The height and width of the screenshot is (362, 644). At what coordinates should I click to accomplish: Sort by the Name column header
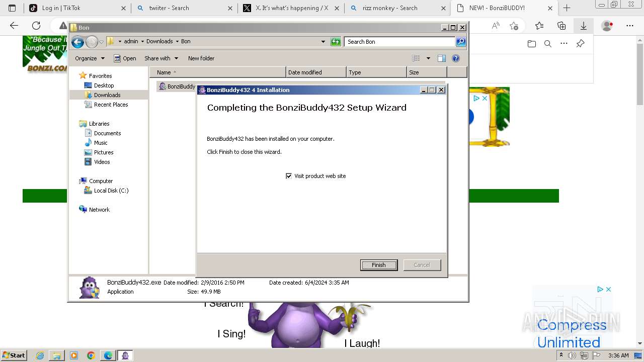(x=217, y=72)
